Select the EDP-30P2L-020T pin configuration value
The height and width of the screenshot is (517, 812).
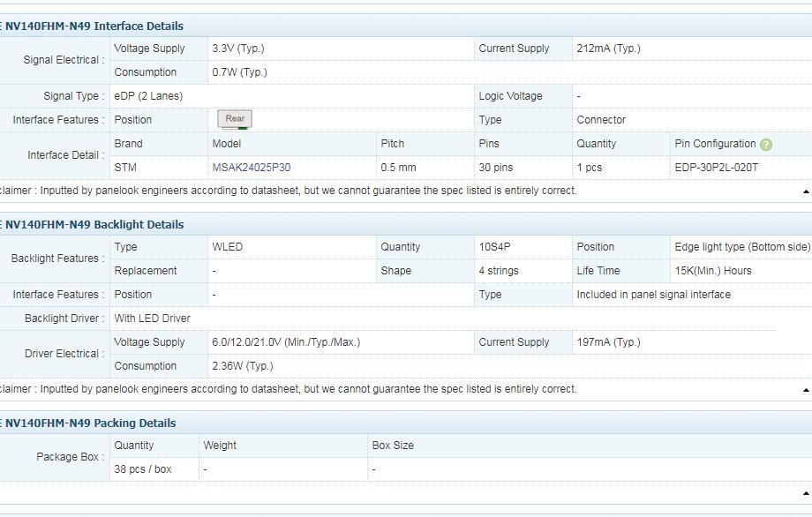tap(716, 168)
